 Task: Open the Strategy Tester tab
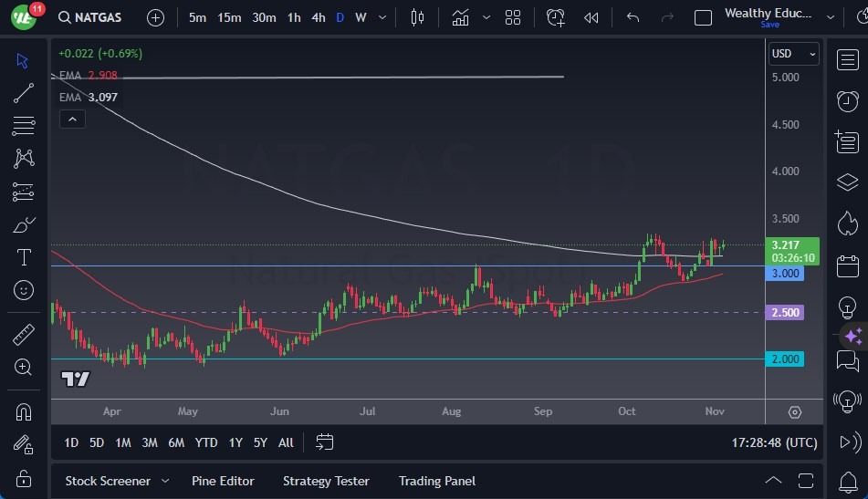pyautogui.click(x=326, y=481)
